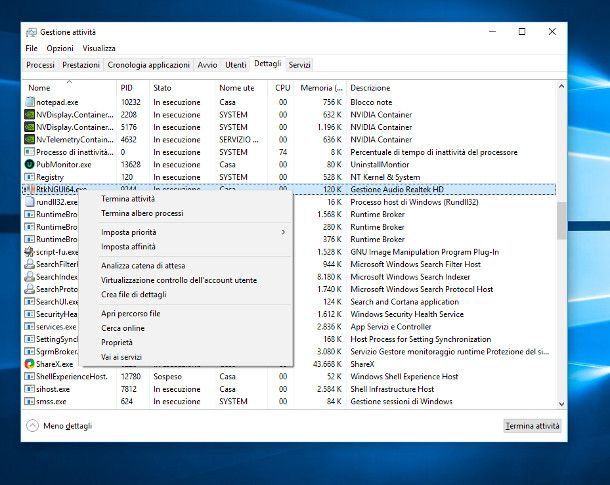Click the ShareX.exe colorful icon
The height and width of the screenshot is (485, 610).
[30, 364]
